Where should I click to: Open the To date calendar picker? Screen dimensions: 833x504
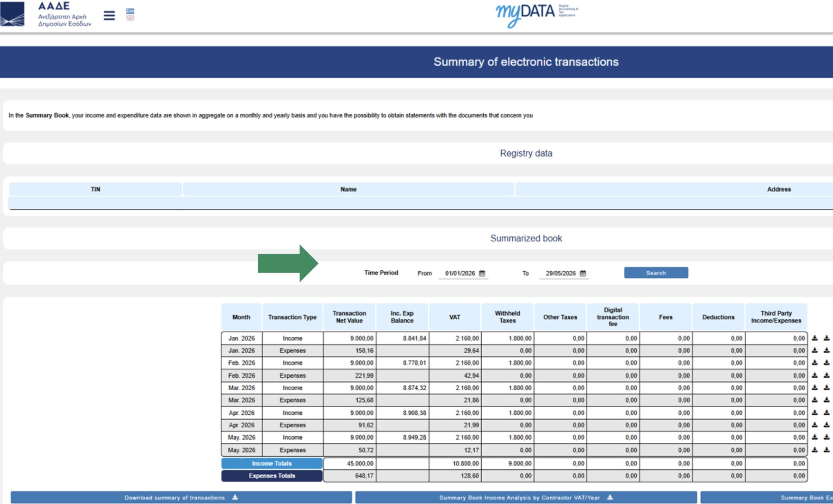pos(583,273)
